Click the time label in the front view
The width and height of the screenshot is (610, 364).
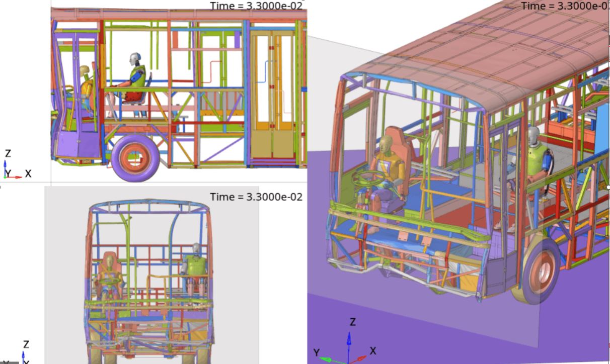tap(256, 197)
